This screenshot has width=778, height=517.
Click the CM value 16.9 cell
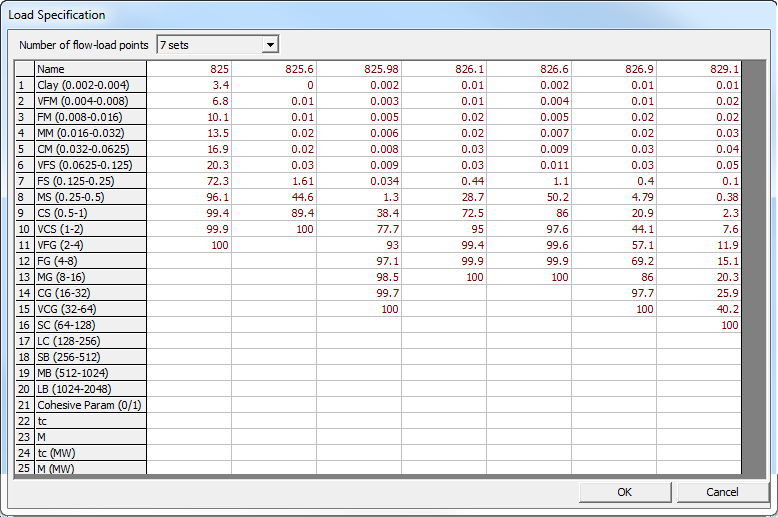[189, 149]
